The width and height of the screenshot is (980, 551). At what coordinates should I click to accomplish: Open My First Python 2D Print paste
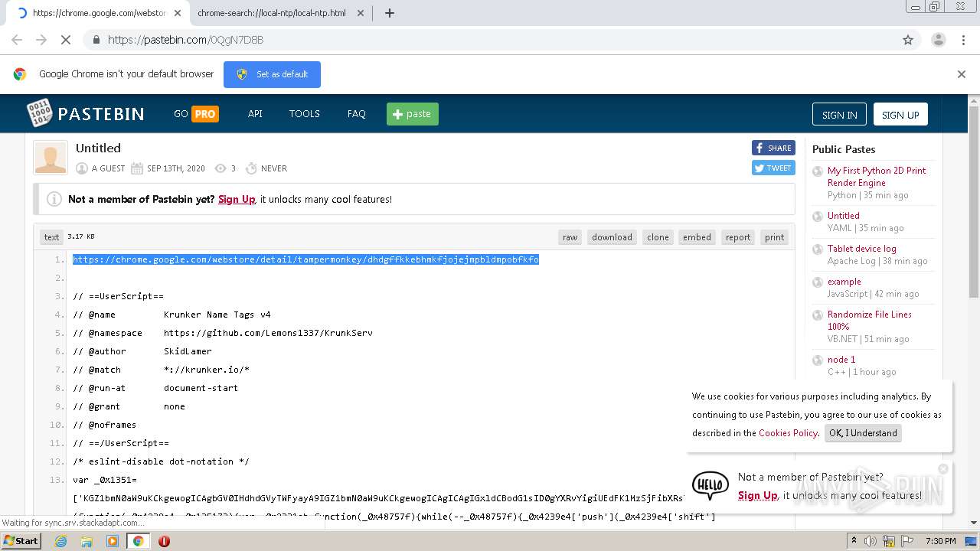click(877, 177)
